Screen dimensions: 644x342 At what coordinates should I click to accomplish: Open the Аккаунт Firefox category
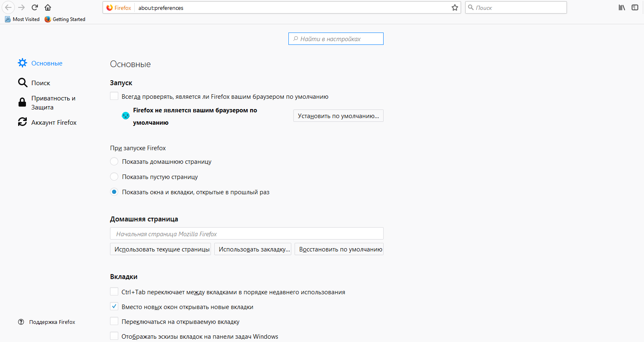coord(54,122)
